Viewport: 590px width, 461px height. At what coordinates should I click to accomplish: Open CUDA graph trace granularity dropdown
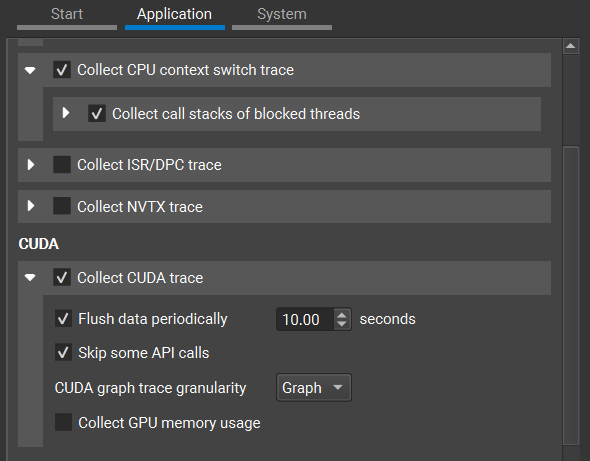click(314, 388)
